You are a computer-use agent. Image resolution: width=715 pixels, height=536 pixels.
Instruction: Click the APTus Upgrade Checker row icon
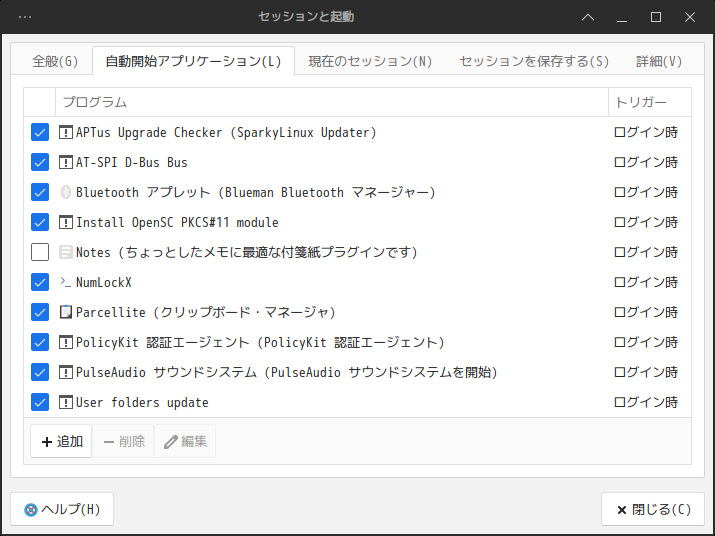click(x=66, y=133)
